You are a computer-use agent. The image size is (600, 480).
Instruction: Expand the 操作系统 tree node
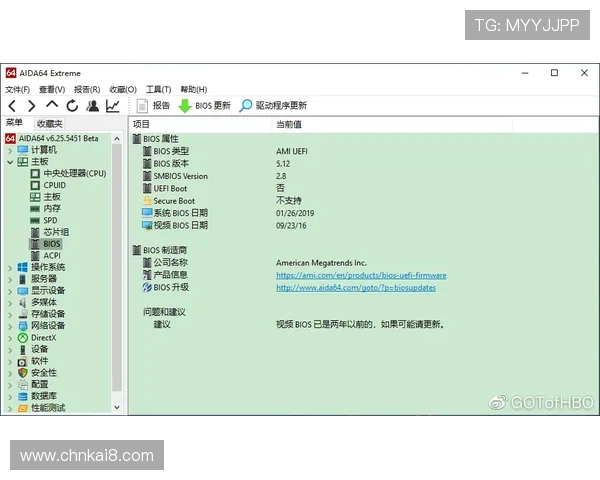click(x=10, y=268)
